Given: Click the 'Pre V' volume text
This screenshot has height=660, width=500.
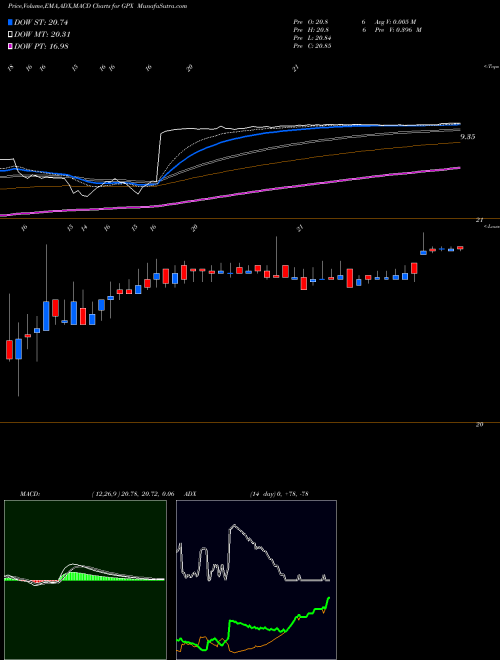Looking at the screenshot, I should click(397, 30).
